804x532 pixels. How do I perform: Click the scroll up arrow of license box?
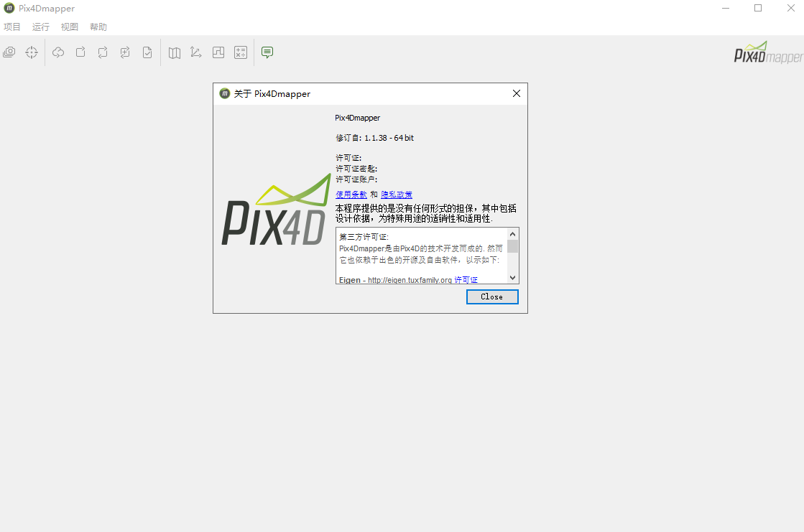[513, 234]
